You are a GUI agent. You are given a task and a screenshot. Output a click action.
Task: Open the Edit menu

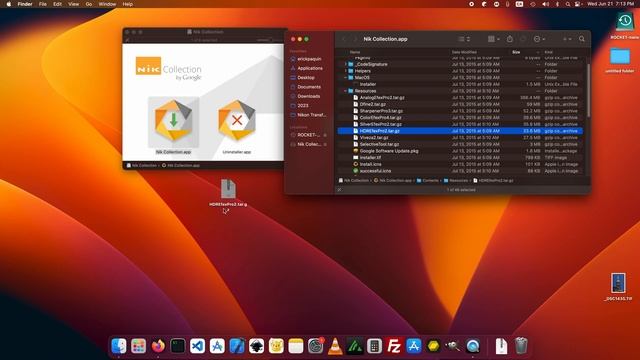click(x=57, y=4)
